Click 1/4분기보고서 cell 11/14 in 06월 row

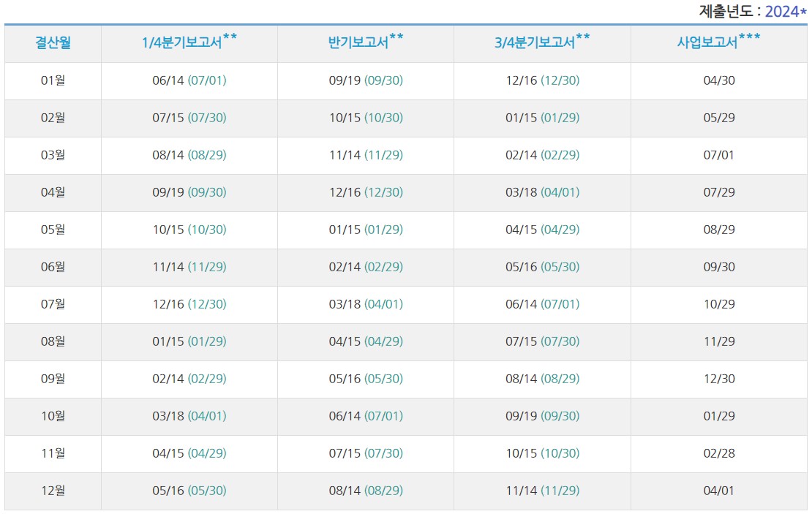pos(189,267)
